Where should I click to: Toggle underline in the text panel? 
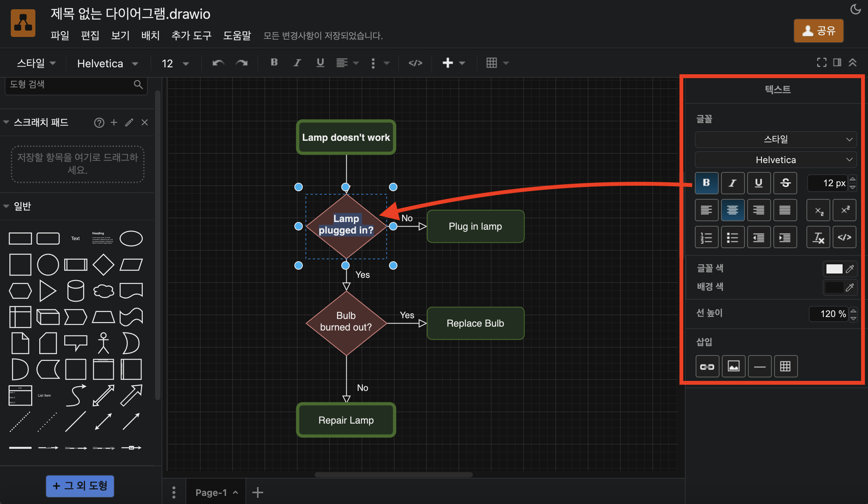(759, 183)
